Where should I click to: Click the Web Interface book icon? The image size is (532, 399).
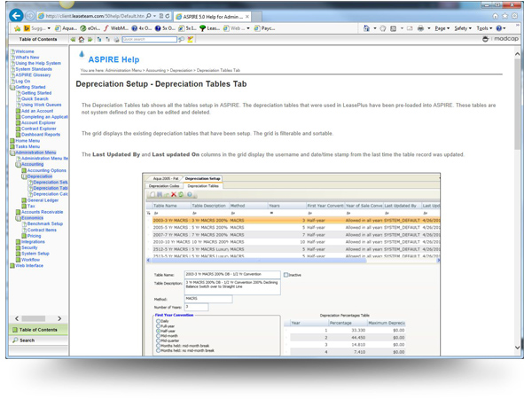click(12, 266)
